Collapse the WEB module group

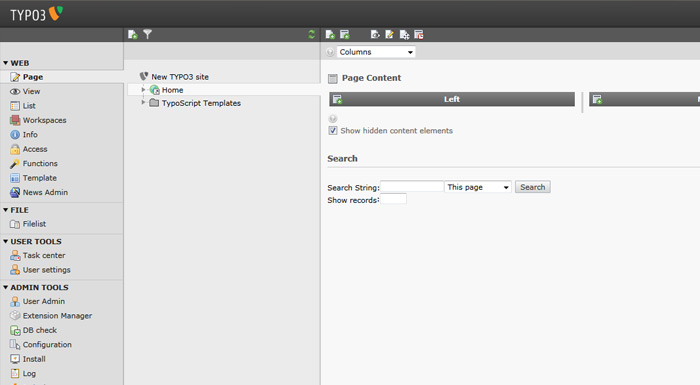[x=6, y=63]
